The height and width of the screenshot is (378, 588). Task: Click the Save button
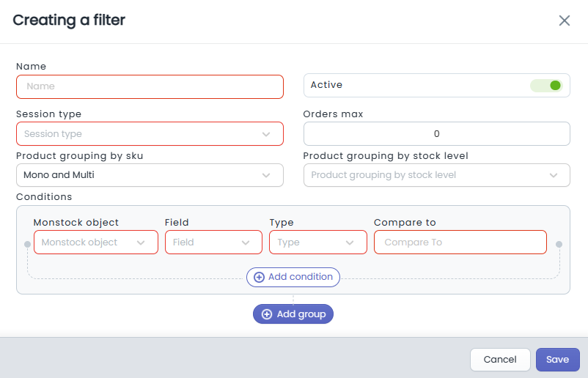558,360
